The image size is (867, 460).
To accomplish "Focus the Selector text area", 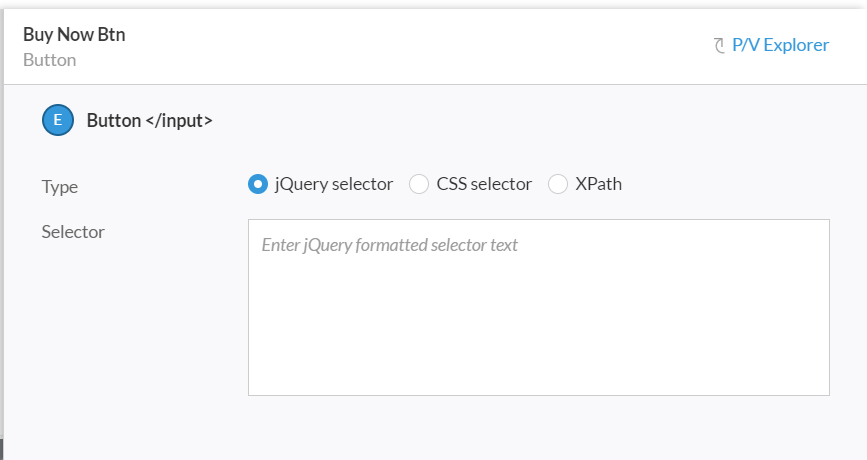I will (539, 307).
